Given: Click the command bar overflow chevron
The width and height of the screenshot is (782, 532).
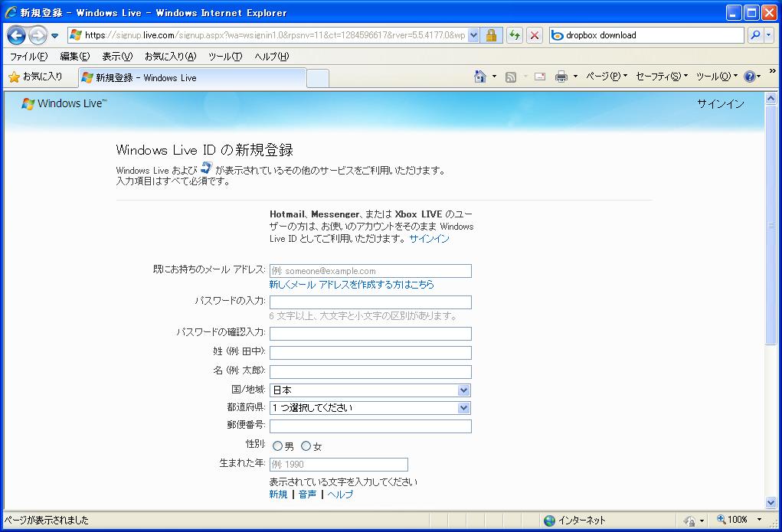Looking at the screenshot, I should point(773,71).
